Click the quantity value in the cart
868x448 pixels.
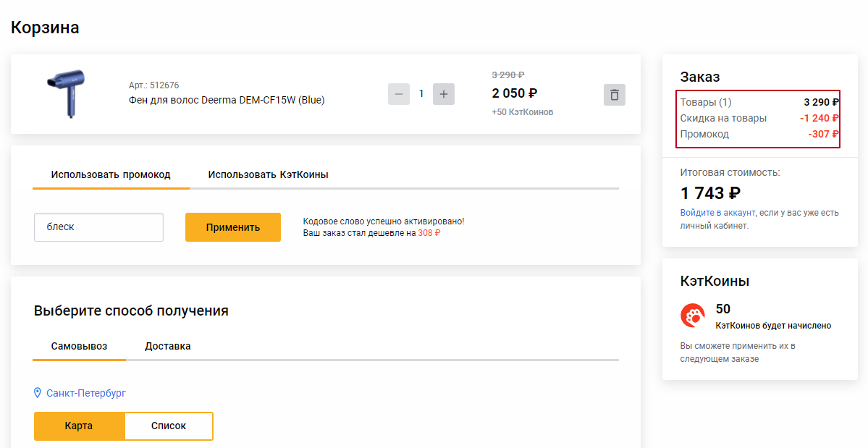coord(421,94)
